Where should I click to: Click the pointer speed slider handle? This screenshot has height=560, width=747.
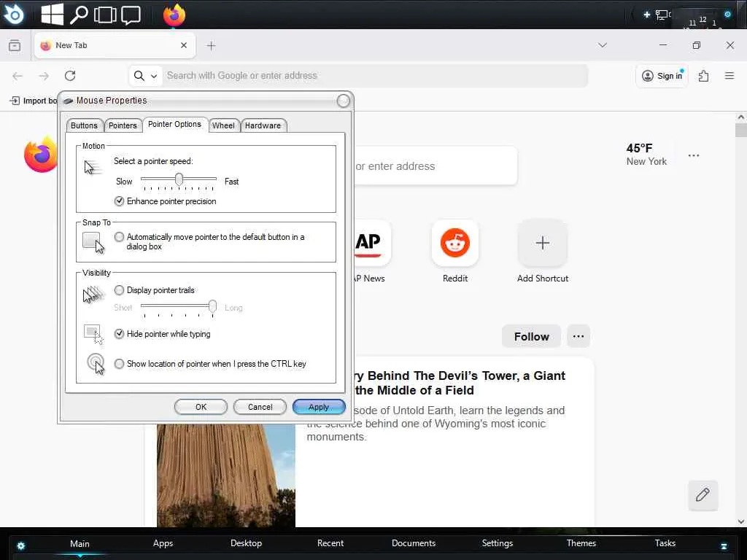click(179, 179)
